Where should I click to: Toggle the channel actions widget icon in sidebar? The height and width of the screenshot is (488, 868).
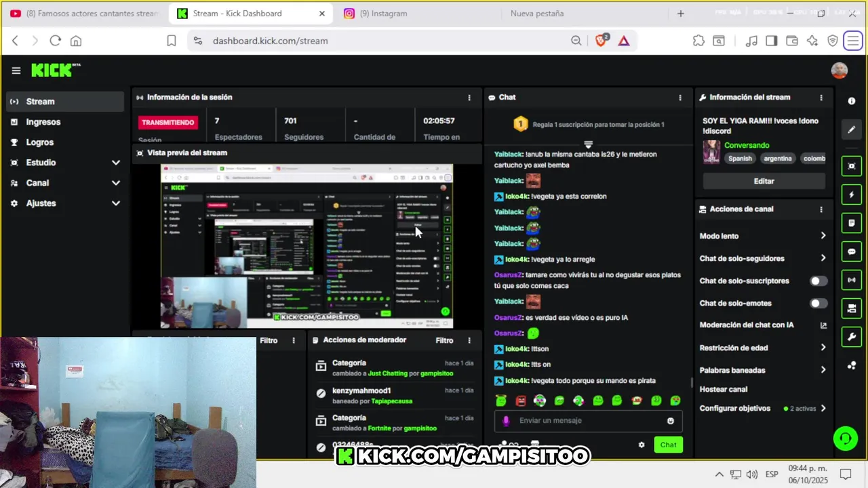tap(852, 308)
